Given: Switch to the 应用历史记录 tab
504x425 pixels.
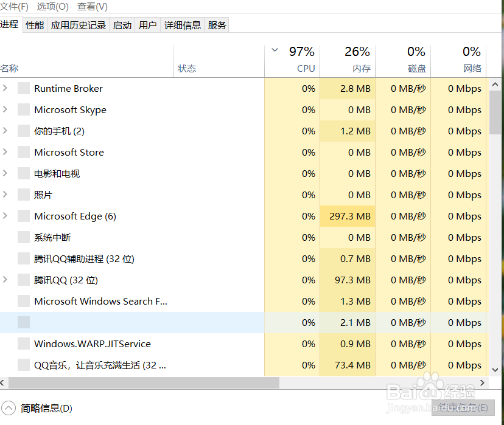Looking at the screenshot, I should click(x=79, y=25).
